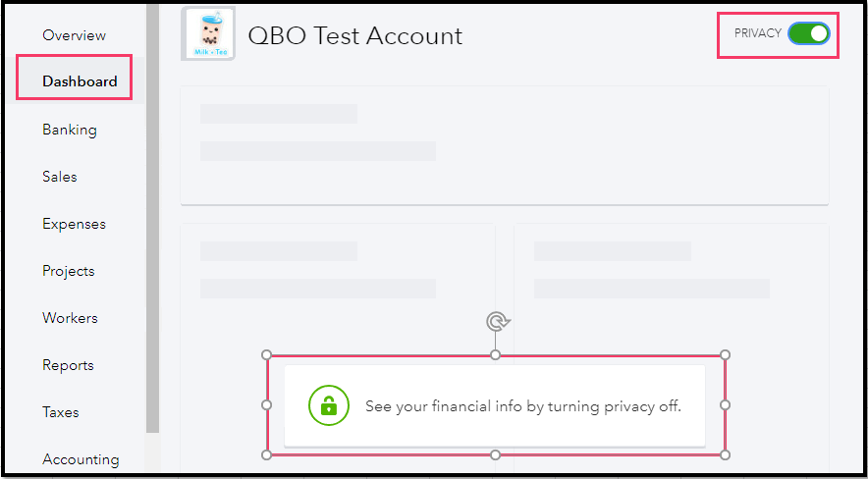Go to the Banking section
Viewport: 868px width, 479px height.
pyautogui.click(x=69, y=130)
